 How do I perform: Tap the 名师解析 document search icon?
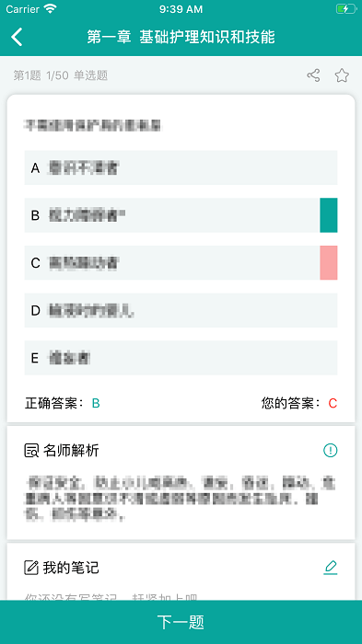click(x=31, y=451)
